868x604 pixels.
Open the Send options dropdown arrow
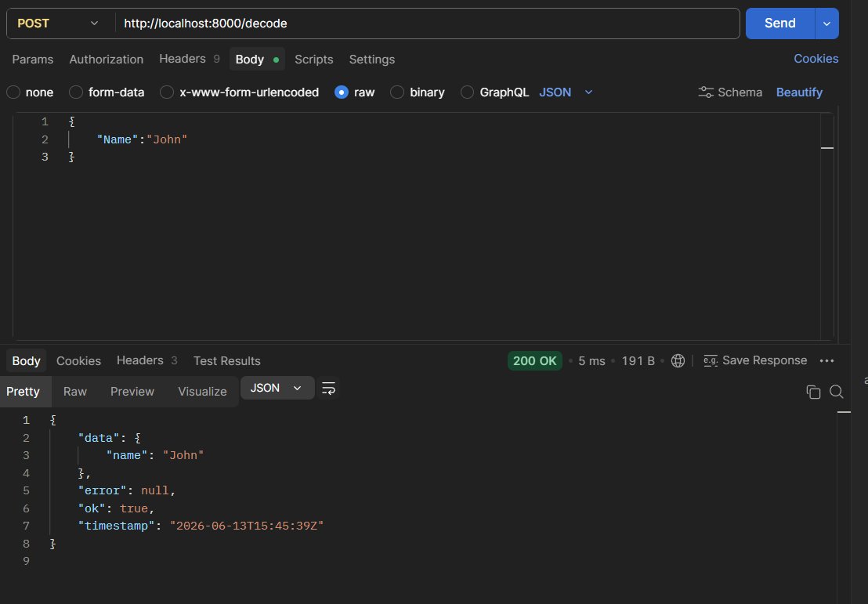click(827, 24)
